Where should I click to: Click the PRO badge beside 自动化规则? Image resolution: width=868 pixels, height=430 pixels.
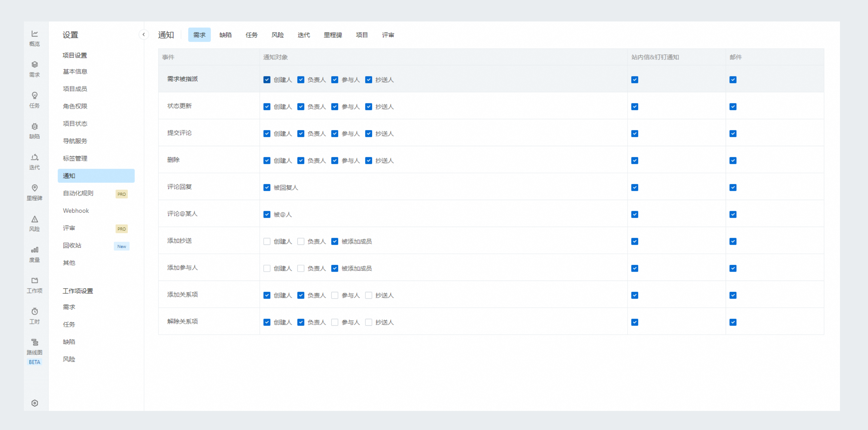(x=122, y=194)
